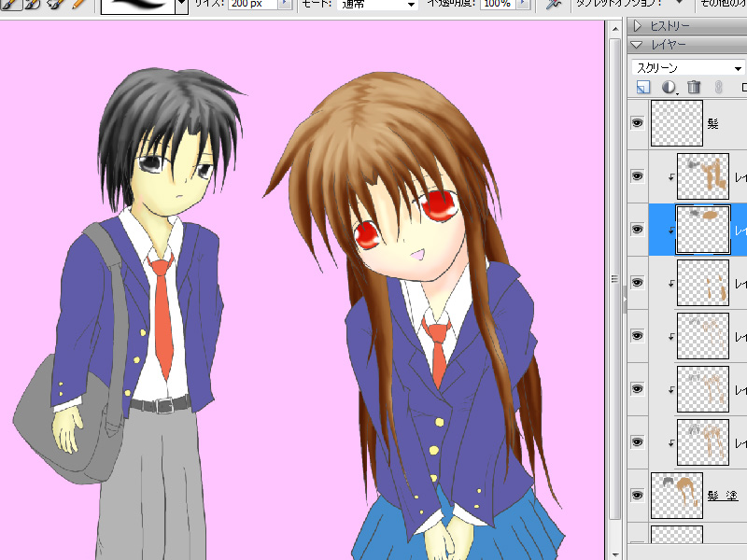
Task: Open the brush preset picker arrow
Action: click(x=181, y=5)
